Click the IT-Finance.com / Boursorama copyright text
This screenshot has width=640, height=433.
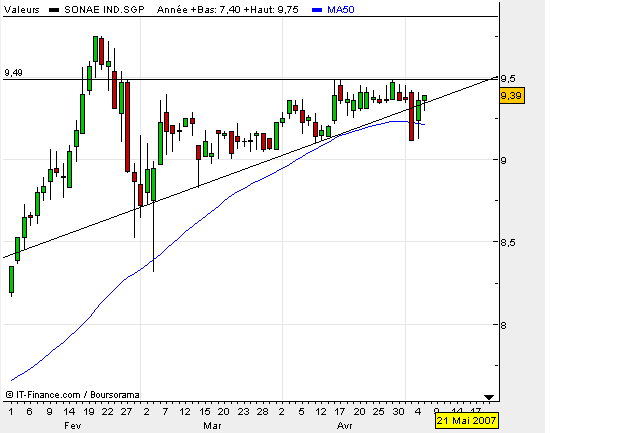73,395
